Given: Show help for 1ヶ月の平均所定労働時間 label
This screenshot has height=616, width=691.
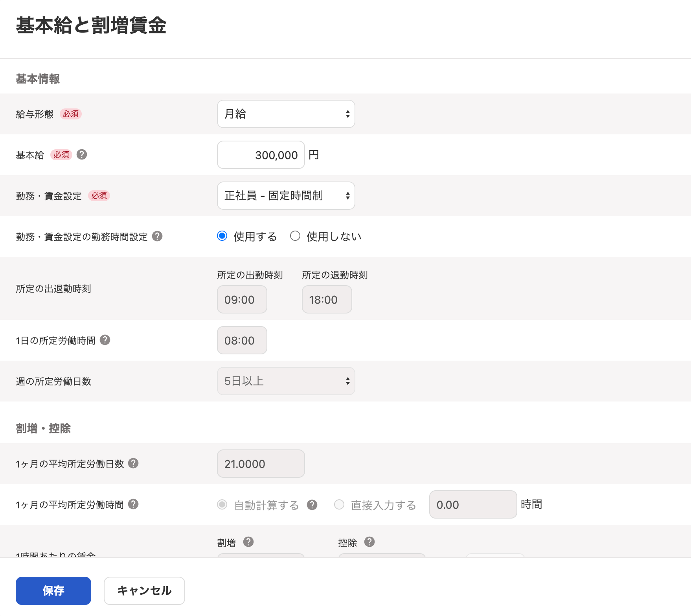Looking at the screenshot, I should 133,504.
